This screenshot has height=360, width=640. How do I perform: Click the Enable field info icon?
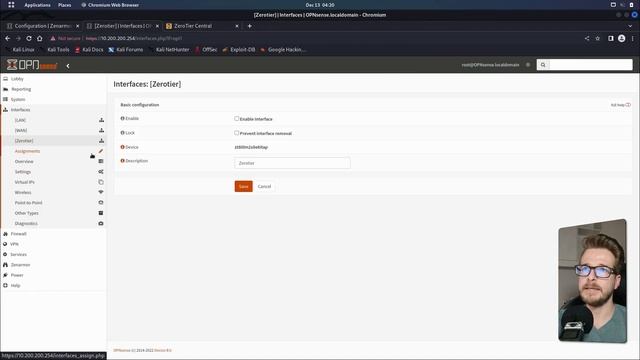[x=122, y=118]
